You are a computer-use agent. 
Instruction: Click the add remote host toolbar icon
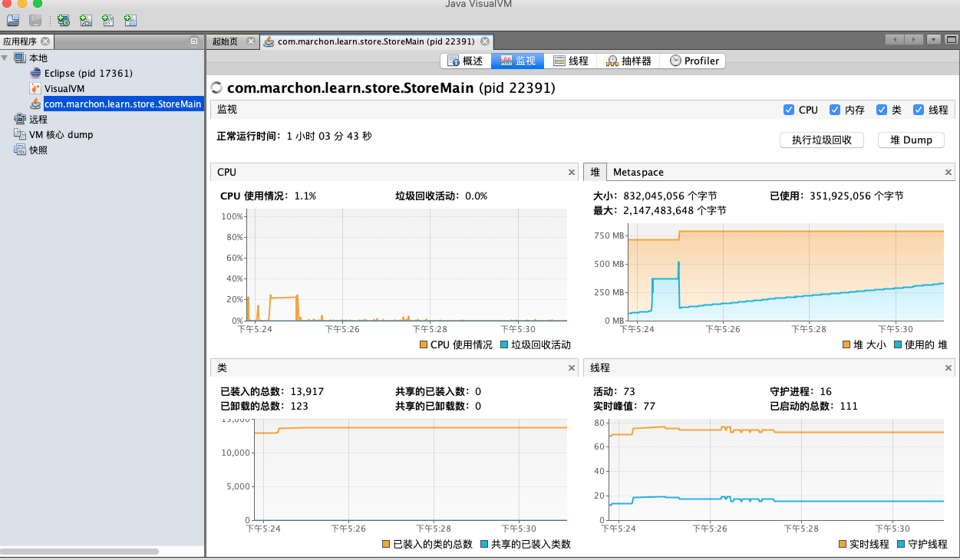click(x=64, y=21)
